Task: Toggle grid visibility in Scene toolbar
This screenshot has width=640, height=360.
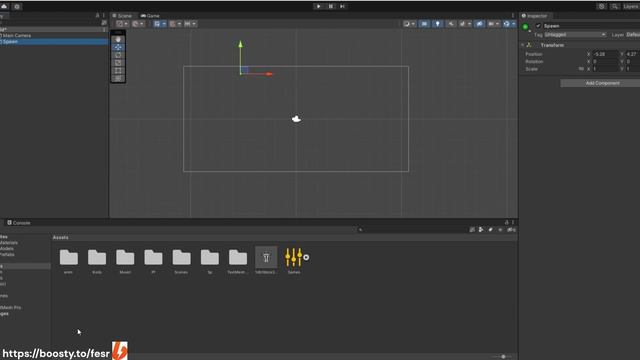Action: (157, 24)
